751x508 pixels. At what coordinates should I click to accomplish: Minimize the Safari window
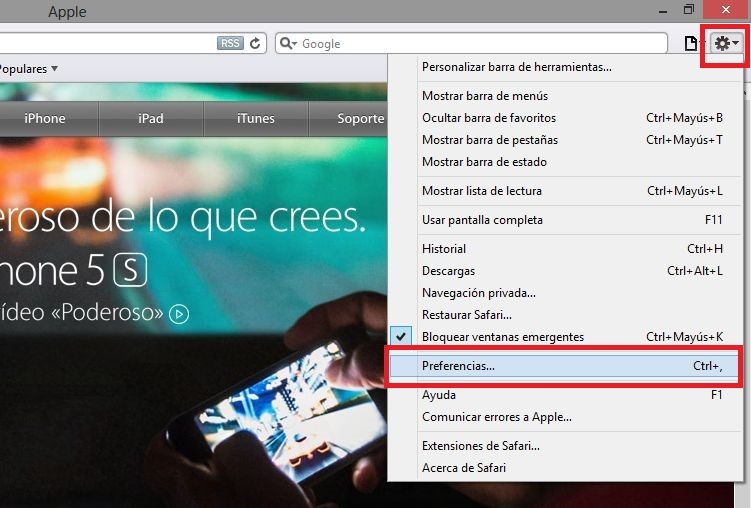tap(663, 11)
